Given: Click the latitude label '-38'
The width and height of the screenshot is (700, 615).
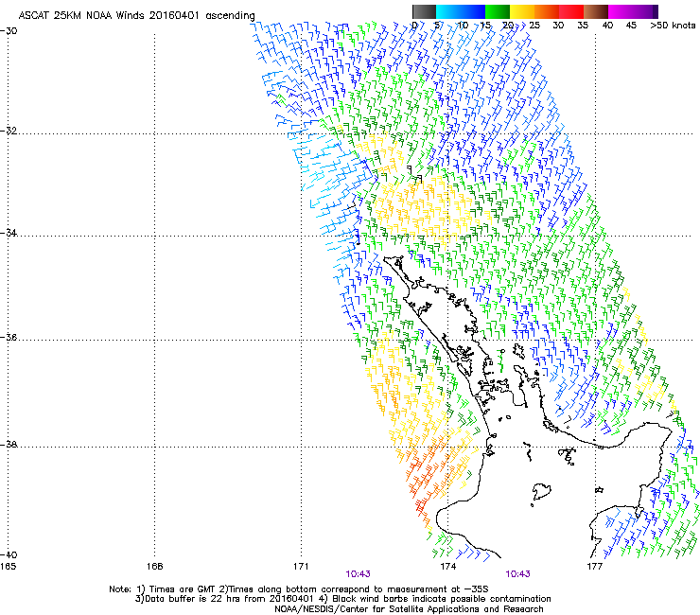Looking at the screenshot, I should (x=9, y=445).
